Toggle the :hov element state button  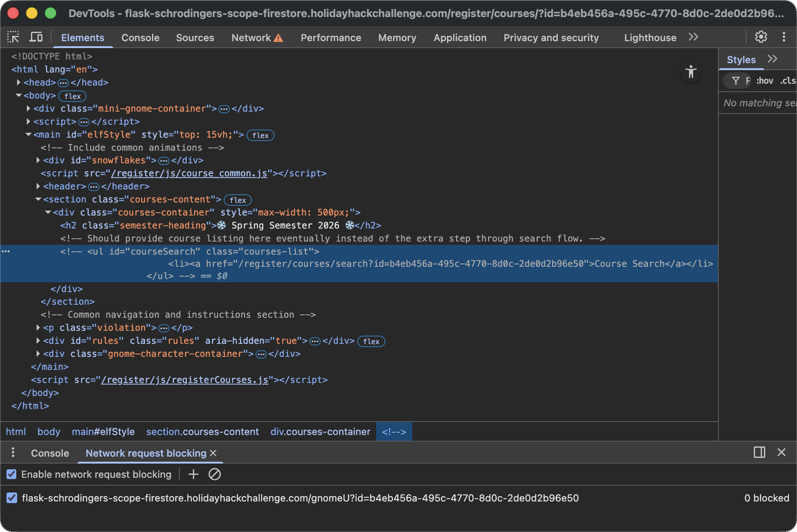(764, 81)
